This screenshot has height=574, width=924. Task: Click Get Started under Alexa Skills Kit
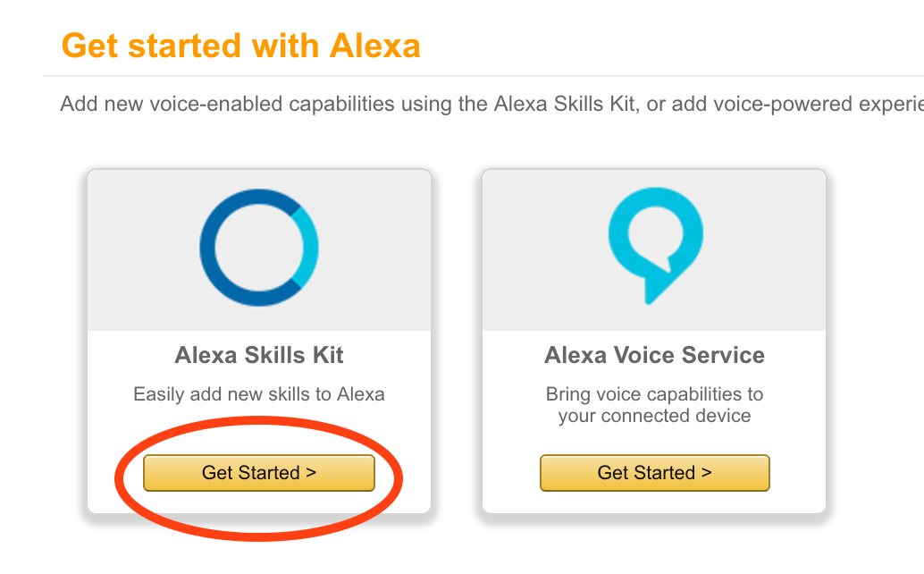(x=258, y=472)
